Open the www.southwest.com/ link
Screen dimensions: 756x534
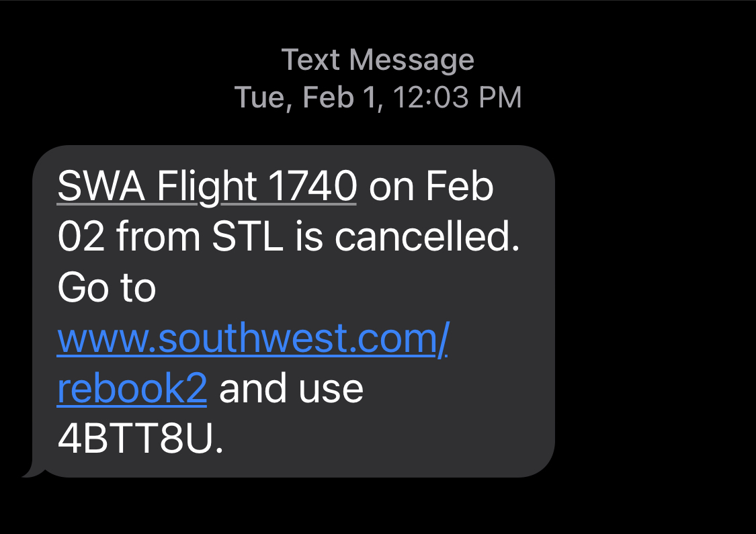(252, 341)
